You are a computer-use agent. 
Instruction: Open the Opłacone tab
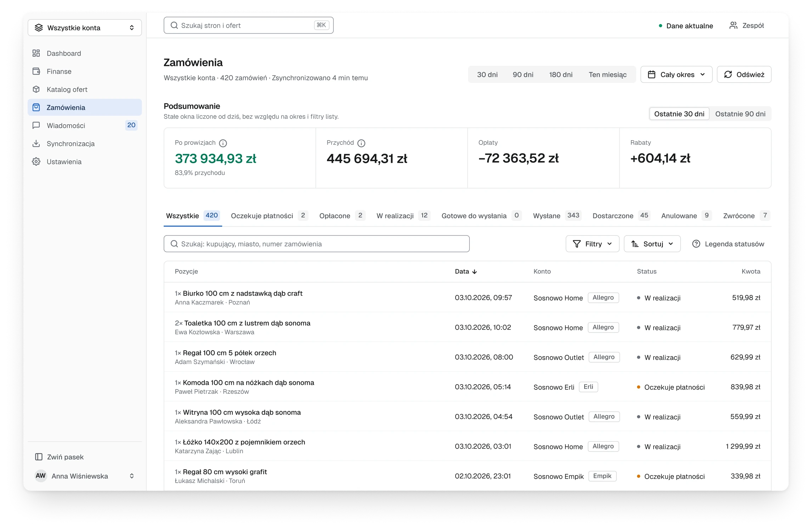click(342, 216)
